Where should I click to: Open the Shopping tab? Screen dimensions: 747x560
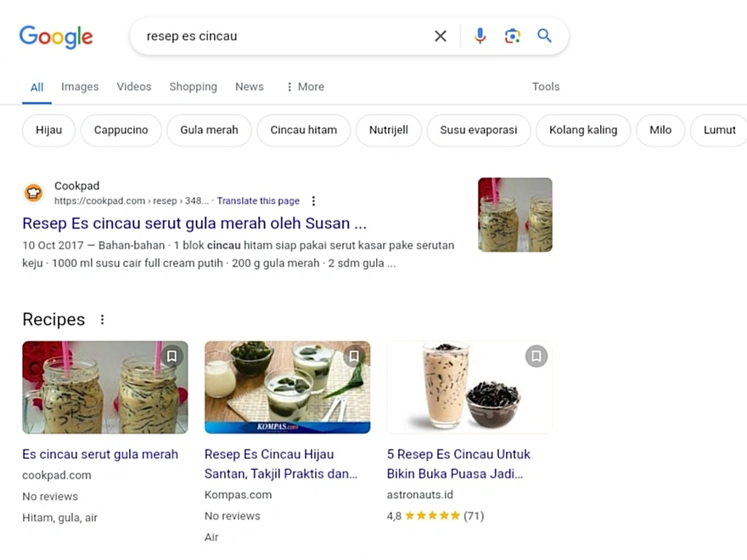tap(193, 87)
